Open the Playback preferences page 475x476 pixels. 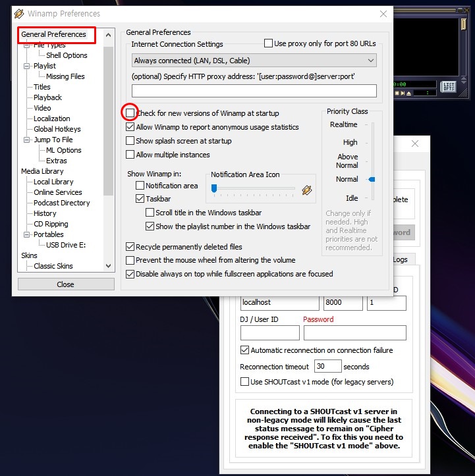[x=47, y=97]
